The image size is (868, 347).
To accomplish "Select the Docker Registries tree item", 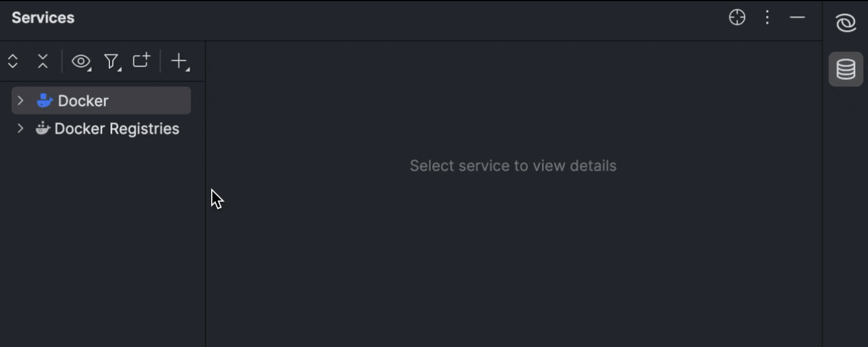I will tap(116, 128).
